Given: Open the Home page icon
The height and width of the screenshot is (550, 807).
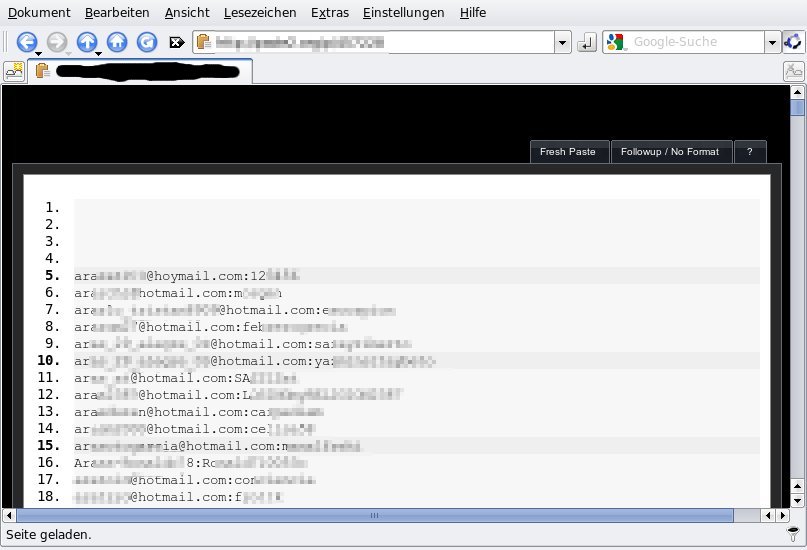Looking at the screenshot, I should 117,42.
